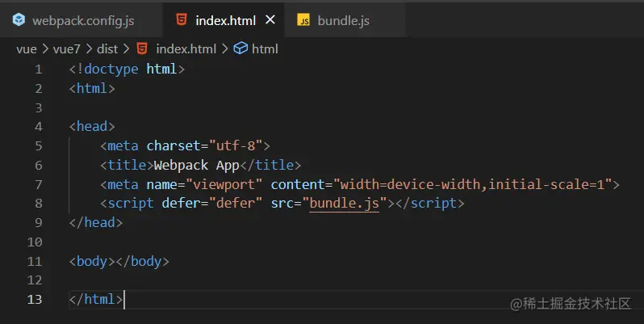Viewport: 644px width, 324px height.
Task: Close the index.html tab
Action: click(270, 19)
